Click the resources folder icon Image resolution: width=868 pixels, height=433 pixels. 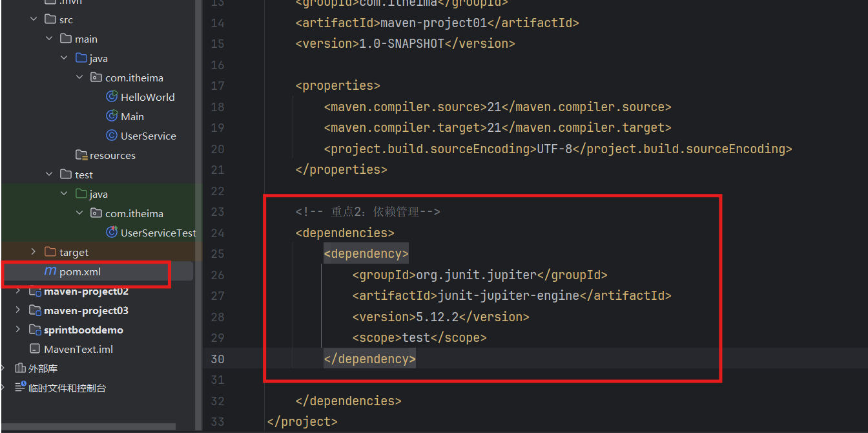[81, 155]
